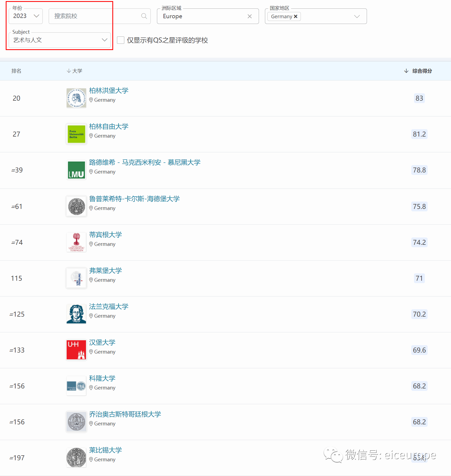Click score 81.2 for 柏林自由大学
Viewport: 451px width, 476px height.
pos(419,134)
